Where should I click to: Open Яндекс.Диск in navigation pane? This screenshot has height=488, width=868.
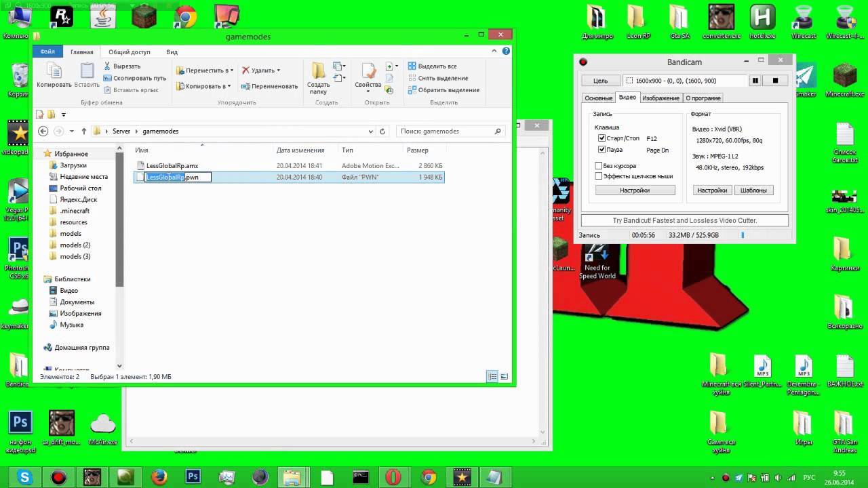click(x=79, y=199)
